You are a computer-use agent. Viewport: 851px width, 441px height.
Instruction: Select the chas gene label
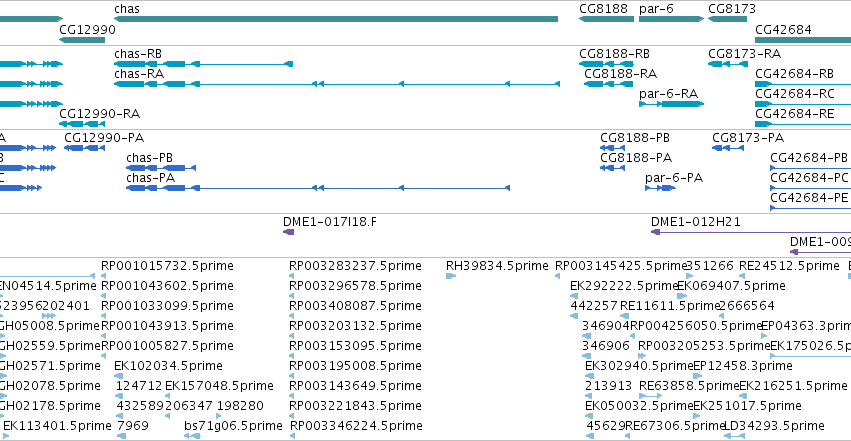[127, 9]
